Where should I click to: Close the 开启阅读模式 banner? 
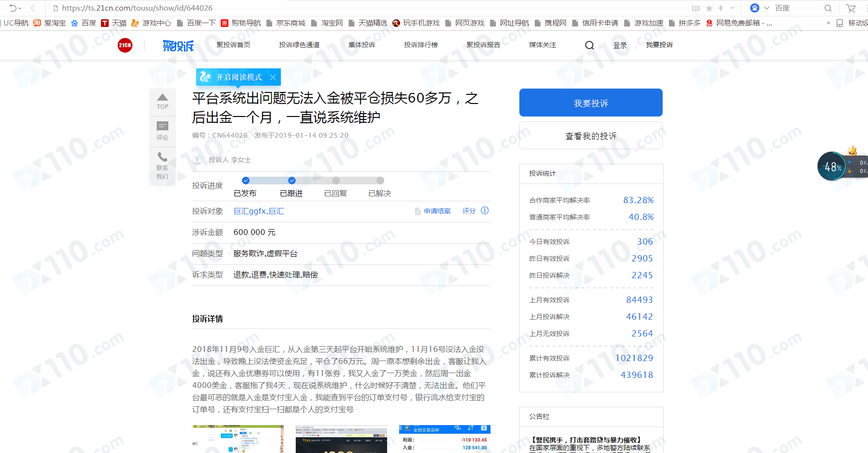(273, 77)
